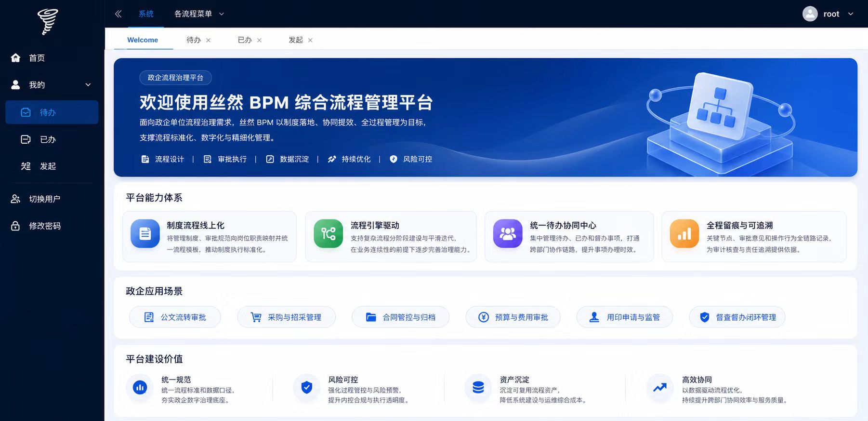Click the bar chart icon beside 统一规范
This screenshot has height=421, width=868.
pyautogui.click(x=140, y=387)
